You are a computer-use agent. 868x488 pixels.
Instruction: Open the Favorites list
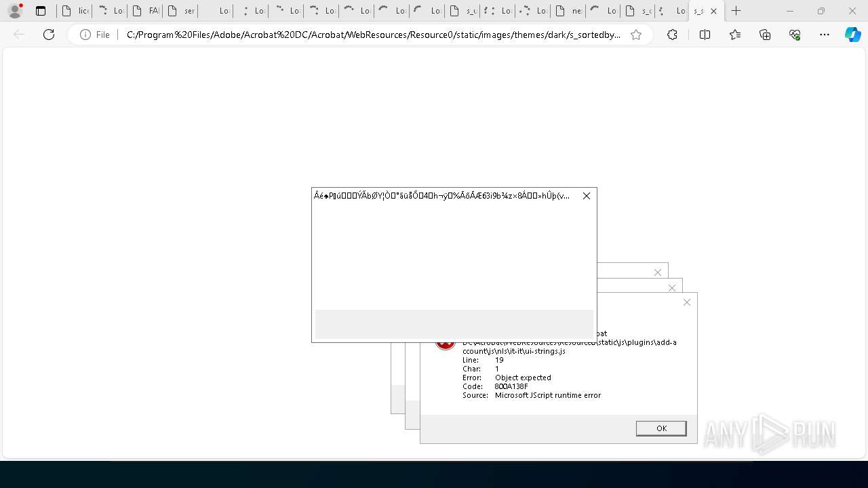[735, 35]
